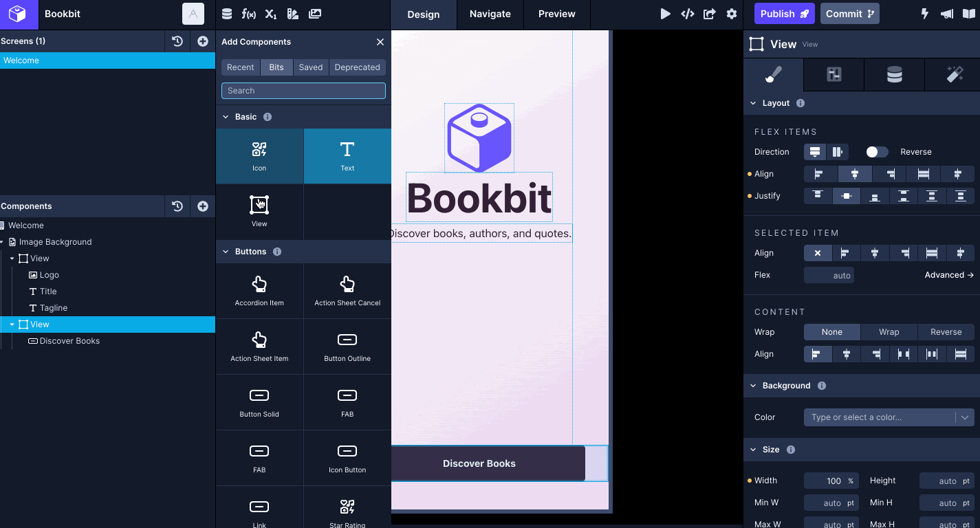Image resolution: width=980 pixels, height=528 pixels.
Task: Open the share export icon
Action: point(709,13)
